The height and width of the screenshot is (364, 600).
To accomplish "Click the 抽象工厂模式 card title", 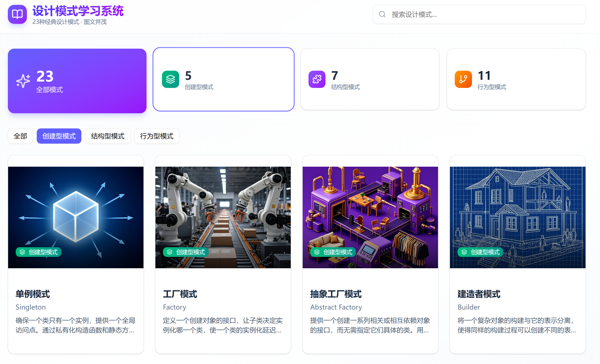I will 336,294.
